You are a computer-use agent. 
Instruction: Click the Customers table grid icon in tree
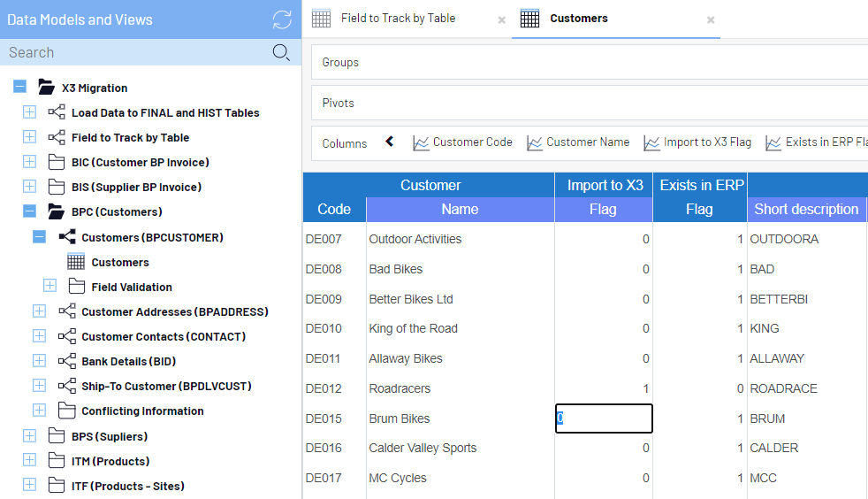click(76, 262)
